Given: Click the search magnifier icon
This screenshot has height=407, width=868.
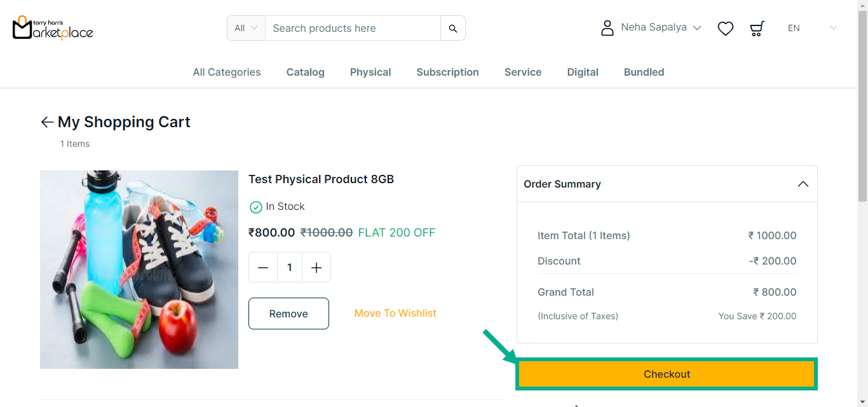Looking at the screenshot, I should 453,29.
